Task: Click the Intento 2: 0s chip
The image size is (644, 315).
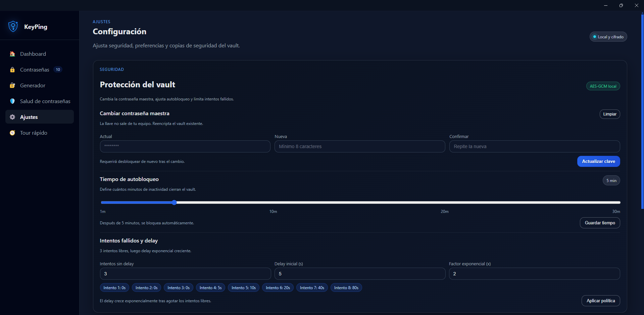Action: [146, 288]
